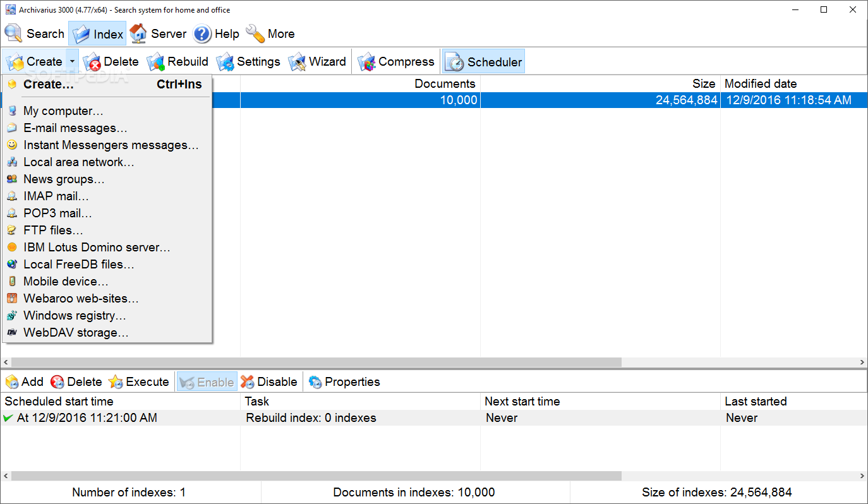Choose IMAP mail... entry
Screen dimensions: 868x504
107,196
